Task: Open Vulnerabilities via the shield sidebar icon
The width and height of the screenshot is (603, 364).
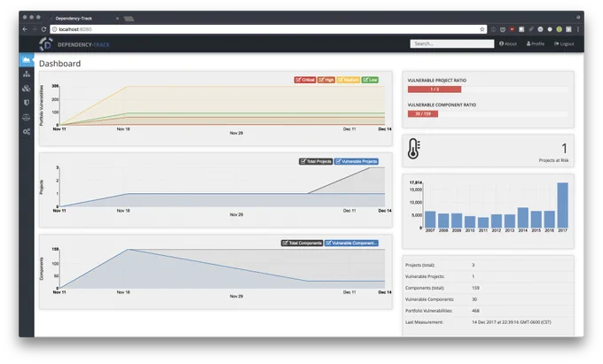Action: (26, 103)
